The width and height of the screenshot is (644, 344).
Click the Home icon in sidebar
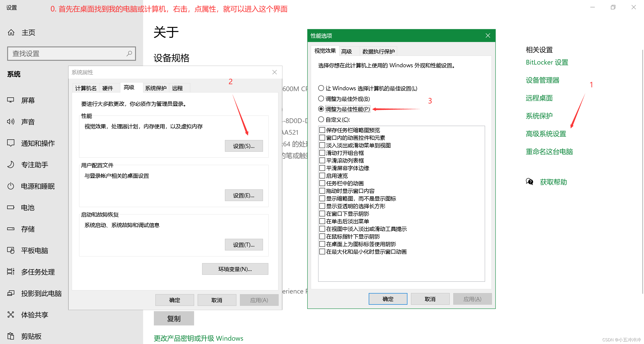point(11,32)
